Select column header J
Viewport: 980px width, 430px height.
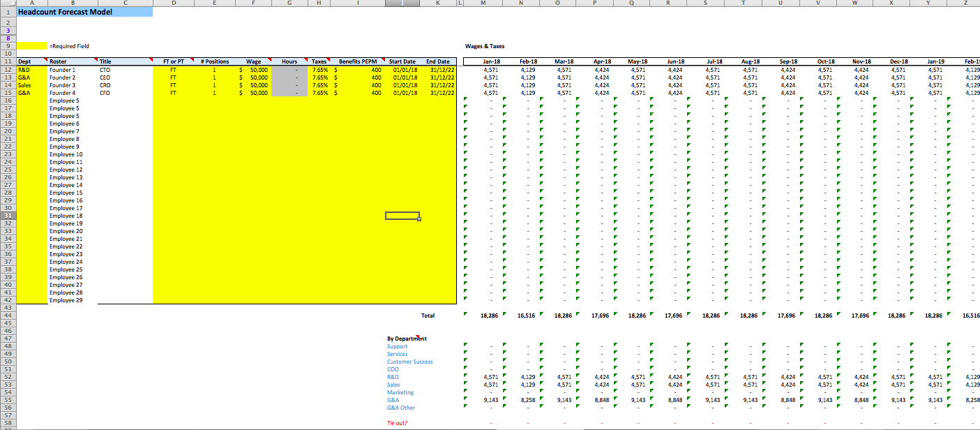click(402, 3)
